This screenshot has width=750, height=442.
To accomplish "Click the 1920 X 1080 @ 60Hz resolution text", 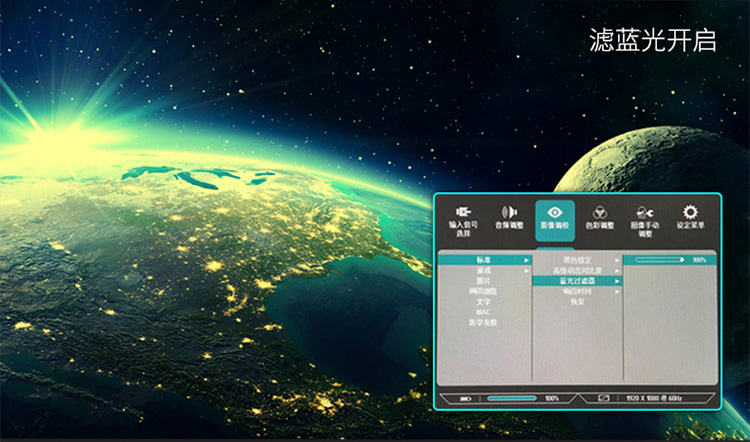I will (x=654, y=398).
